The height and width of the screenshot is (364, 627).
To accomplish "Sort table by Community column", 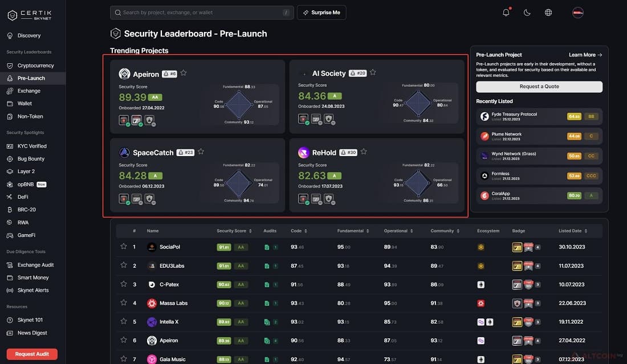I will click(445, 231).
